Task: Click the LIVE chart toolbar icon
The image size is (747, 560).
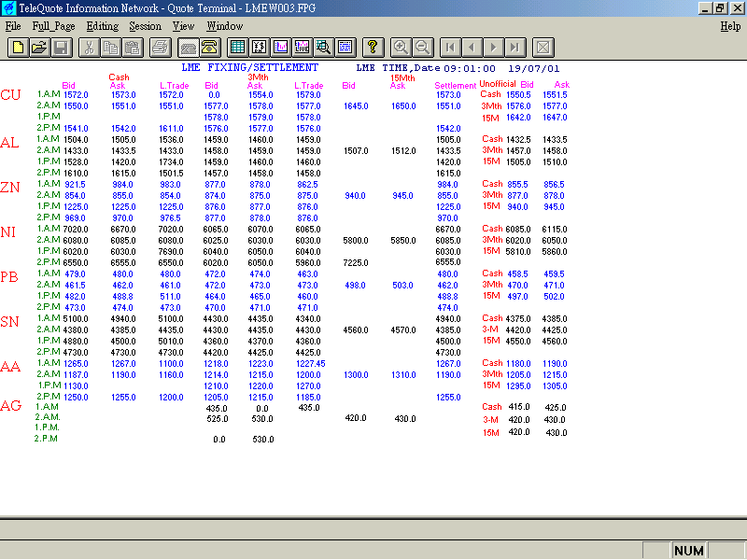Action: coord(303,47)
